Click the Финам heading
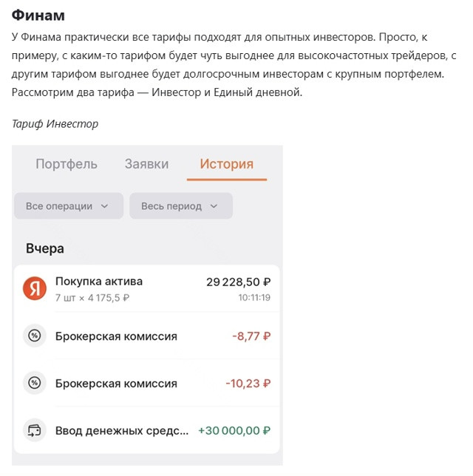Screen dimensions: 473x476 tap(38, 15)
